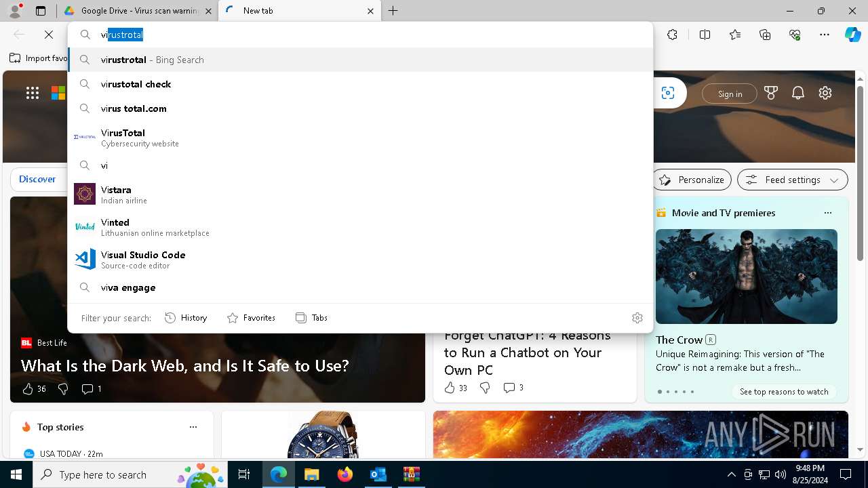Open the Discover feed tab
The image size is (868, 488).
(x=37, y=179)
